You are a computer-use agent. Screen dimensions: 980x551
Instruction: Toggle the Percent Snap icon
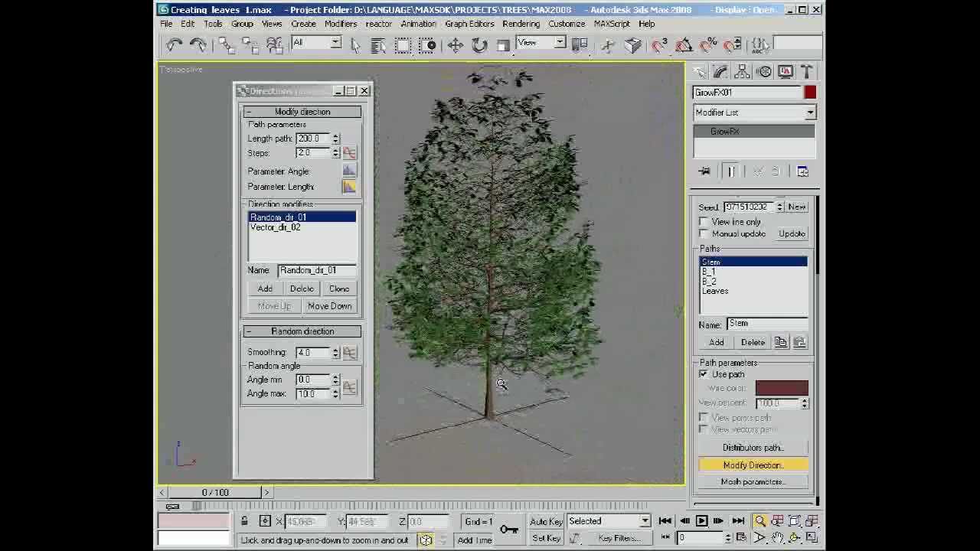click(x=708, y=45)
